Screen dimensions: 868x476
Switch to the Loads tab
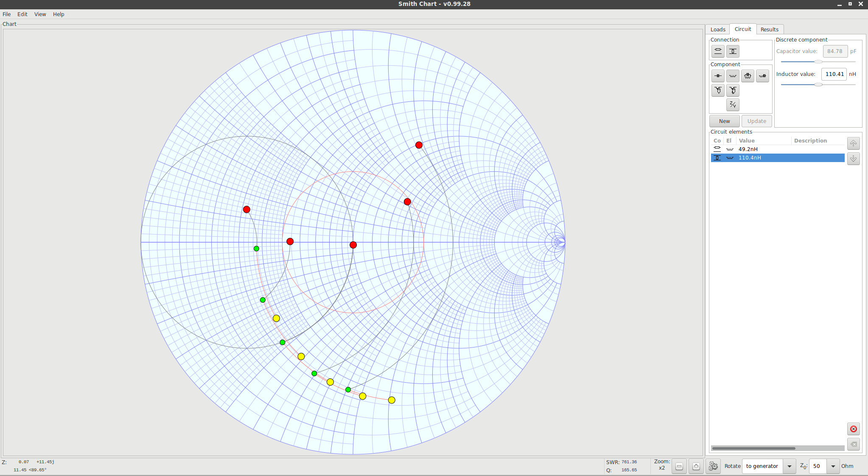pos(718,29)
